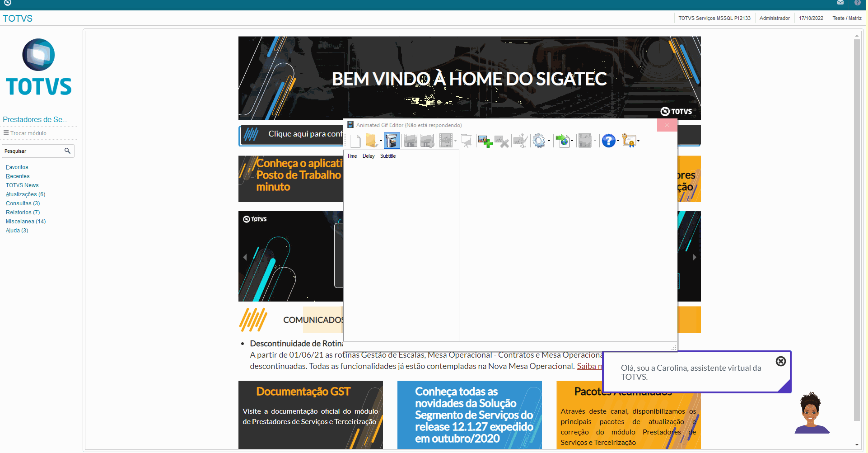Expand Miscelanea (14) menu
Image resolution: width=868 pixels, height=453 pixels.
coord(26,222)
